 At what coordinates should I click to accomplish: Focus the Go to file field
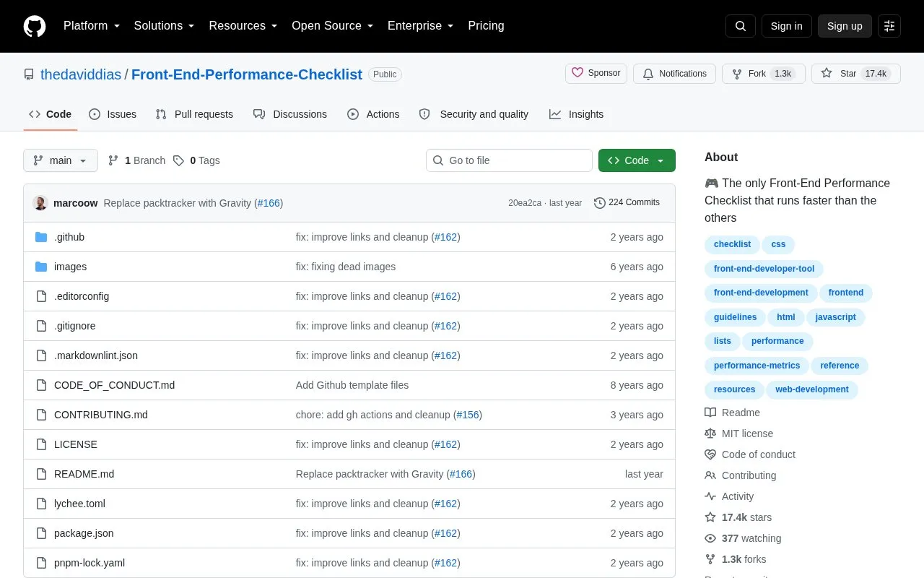[509, 160]
